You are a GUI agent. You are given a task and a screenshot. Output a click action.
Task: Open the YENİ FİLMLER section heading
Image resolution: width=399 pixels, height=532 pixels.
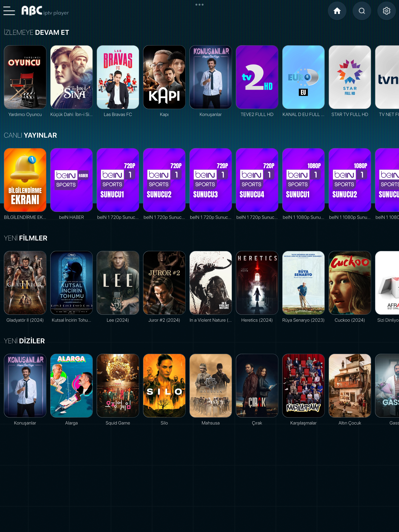tap(26, 238)
